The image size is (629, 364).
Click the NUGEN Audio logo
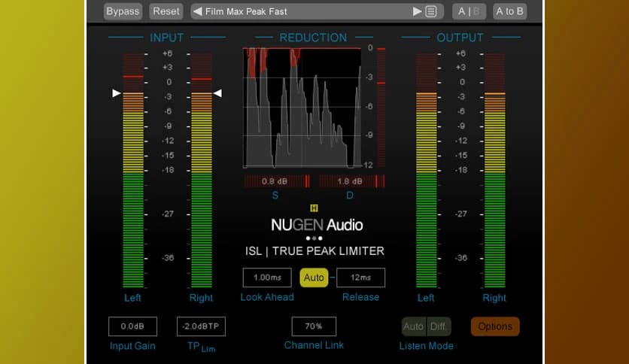(317, 225)
